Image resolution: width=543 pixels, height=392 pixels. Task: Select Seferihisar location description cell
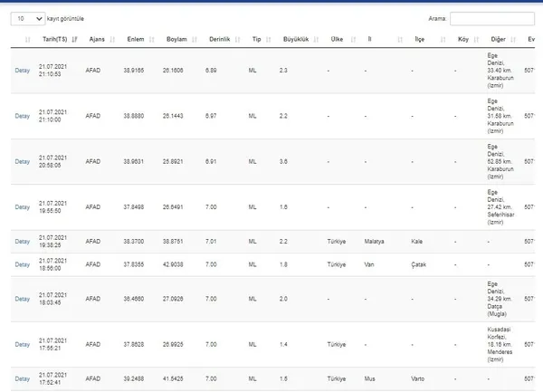[x=500, y=207]
